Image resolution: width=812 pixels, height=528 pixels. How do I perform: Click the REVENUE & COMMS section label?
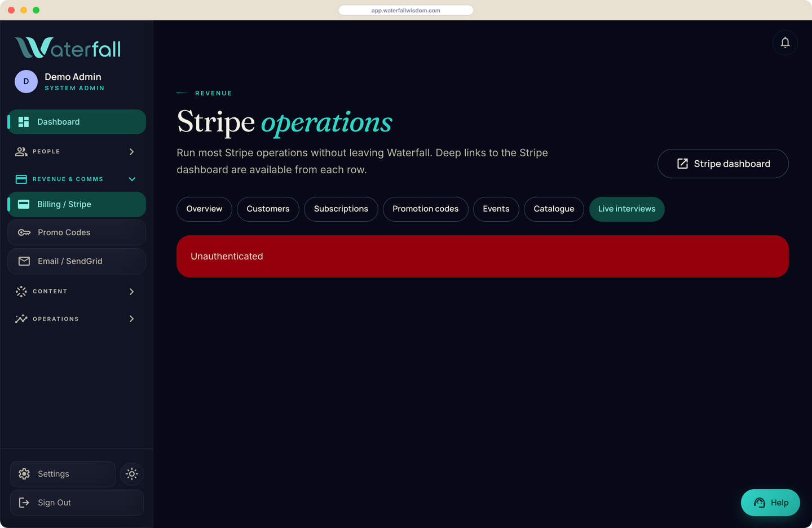[x=68, y=179]
